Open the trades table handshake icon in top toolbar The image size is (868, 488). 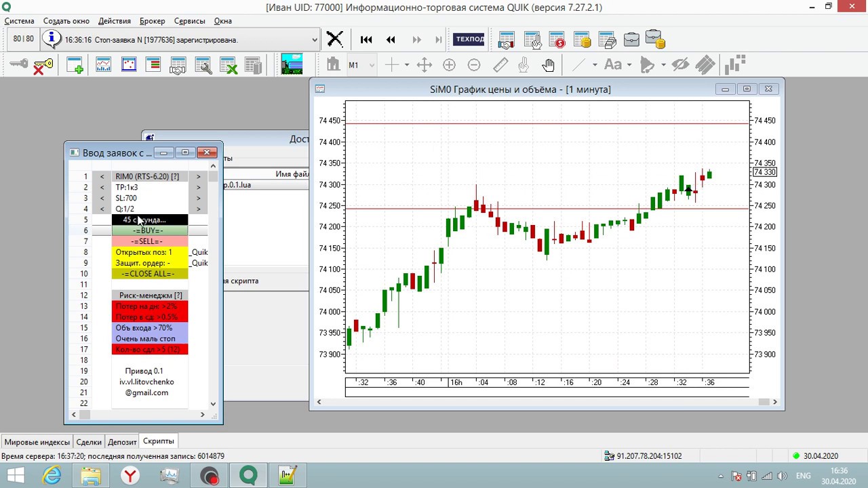[x=507, y=39]
